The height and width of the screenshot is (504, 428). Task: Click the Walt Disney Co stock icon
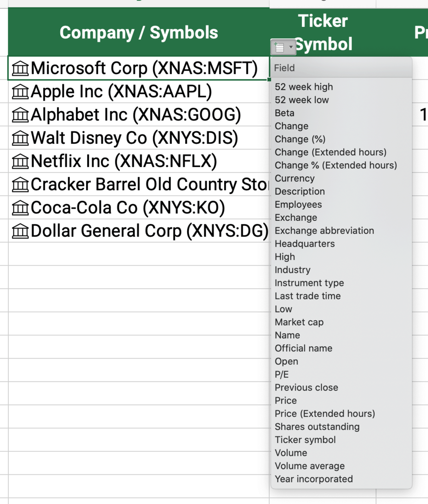[x=20, y=138]
